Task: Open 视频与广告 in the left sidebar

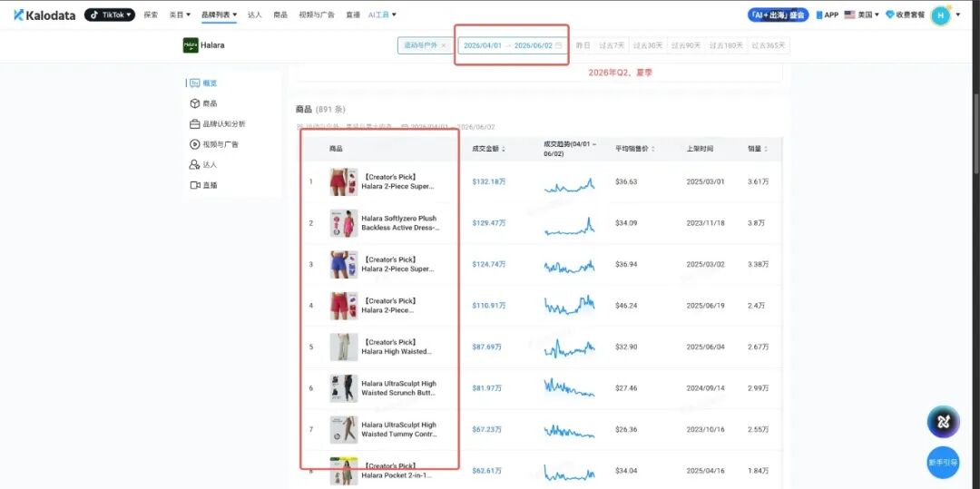Action: (214, 144)
